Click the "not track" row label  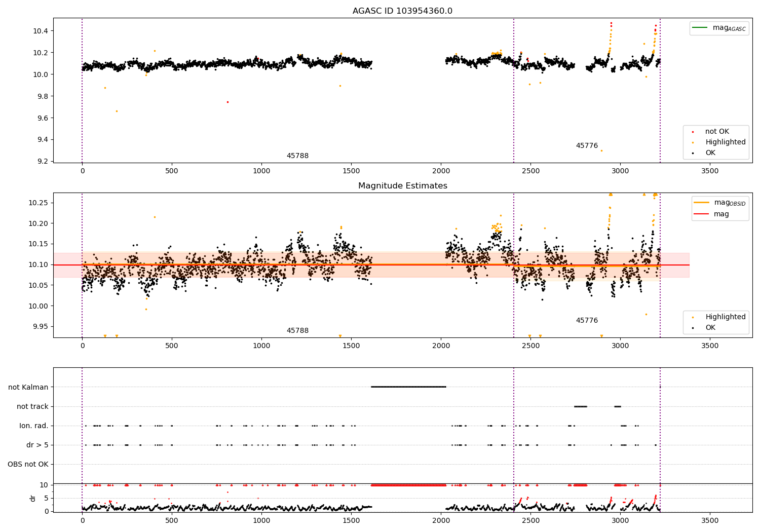(32, 407)
